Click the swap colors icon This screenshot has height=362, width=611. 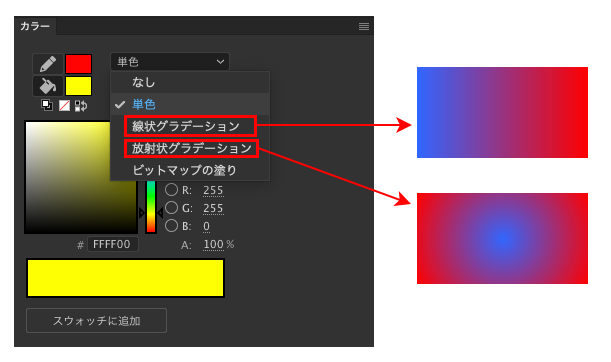81,106
